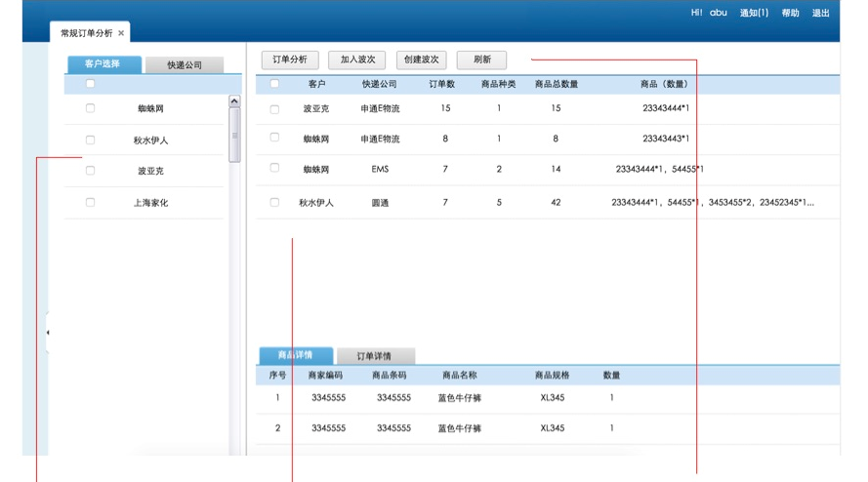The height and width of the screenshot is (482, 868).
Task: Switch to the 订单详情 tab
Action: [375, 356]
